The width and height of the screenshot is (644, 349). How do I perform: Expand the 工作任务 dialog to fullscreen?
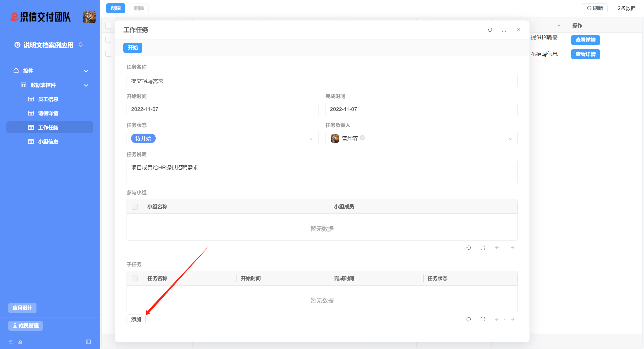point(504,30)
